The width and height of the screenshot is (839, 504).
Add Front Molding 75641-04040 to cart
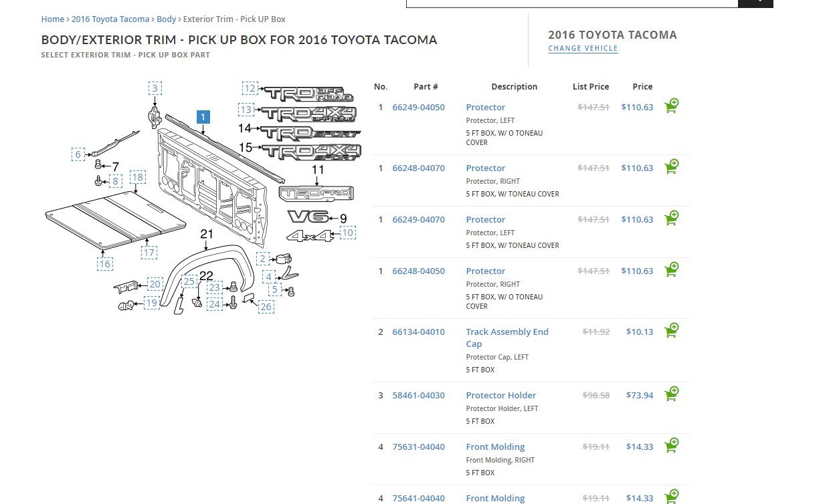click(671, 497)
